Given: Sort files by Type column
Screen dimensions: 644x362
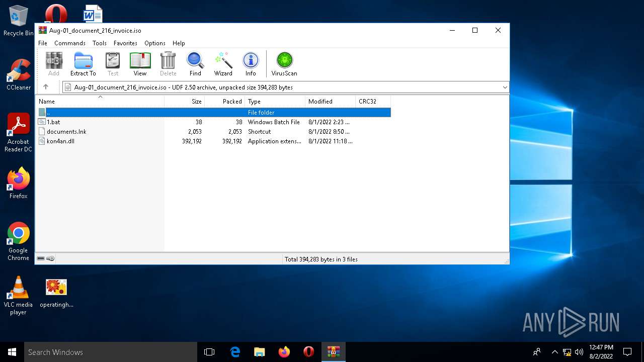Looking at the screenshot, I should click(275, 101).
